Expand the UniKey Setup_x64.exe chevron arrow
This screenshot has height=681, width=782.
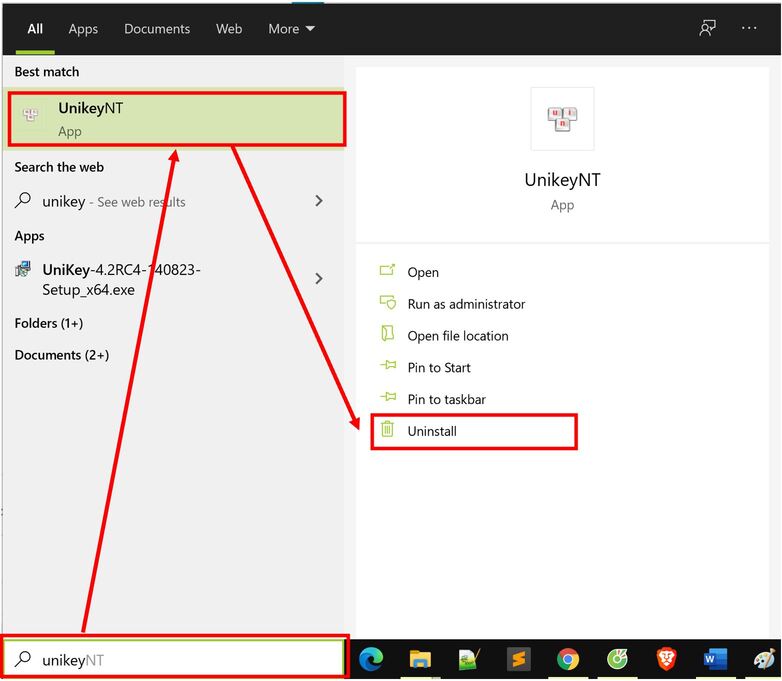pos(319,278)
